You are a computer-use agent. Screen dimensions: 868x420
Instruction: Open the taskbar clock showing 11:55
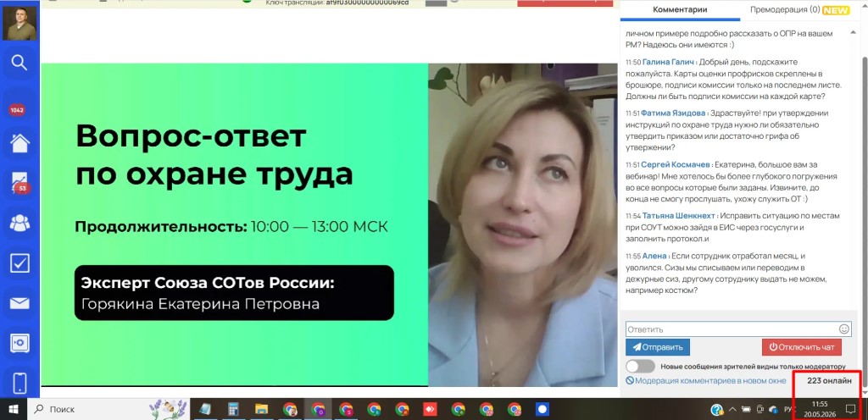pyautogui.click(x=820, y=410)
